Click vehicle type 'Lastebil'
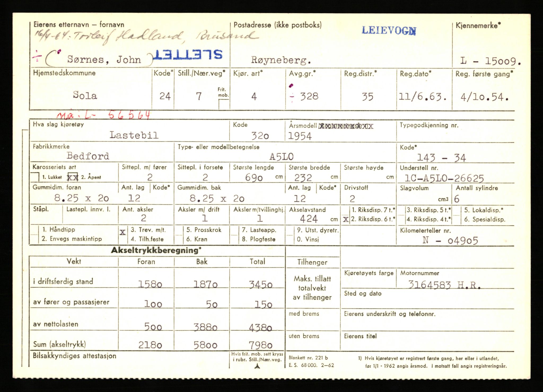 point(134,135)
